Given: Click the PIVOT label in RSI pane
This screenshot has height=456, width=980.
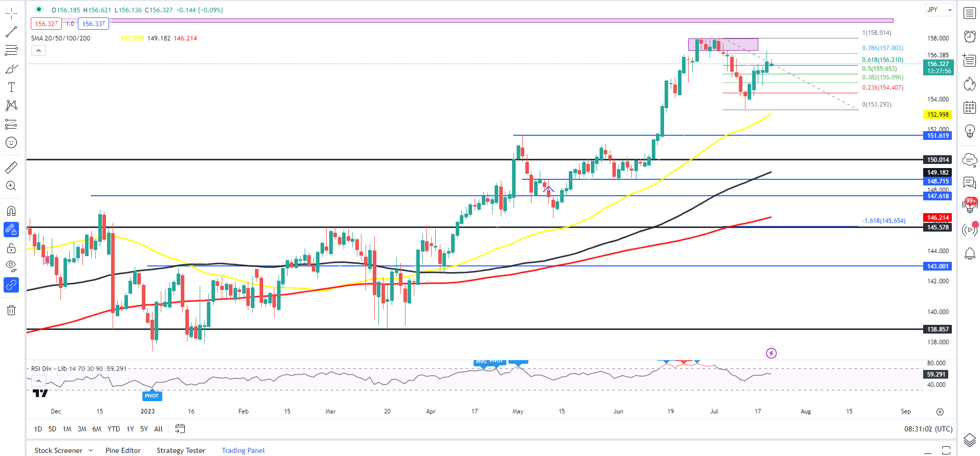Looking at the screenshot, I should [x=152, y=396].
